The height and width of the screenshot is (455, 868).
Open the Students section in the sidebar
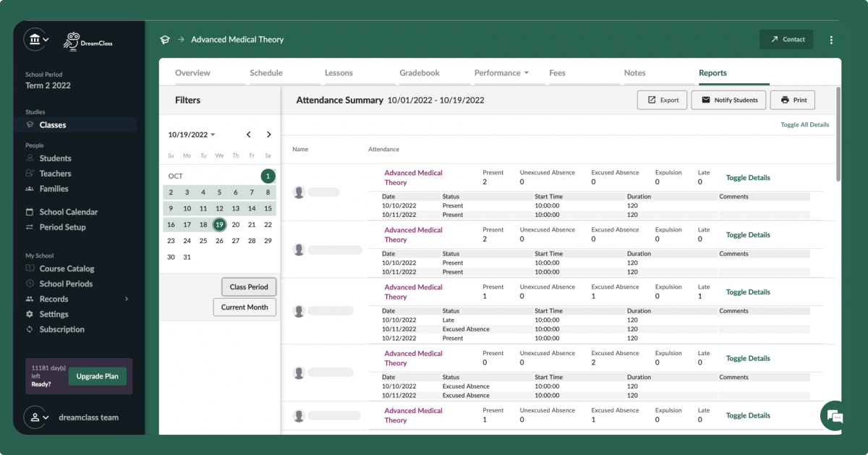tap(55, 158)
